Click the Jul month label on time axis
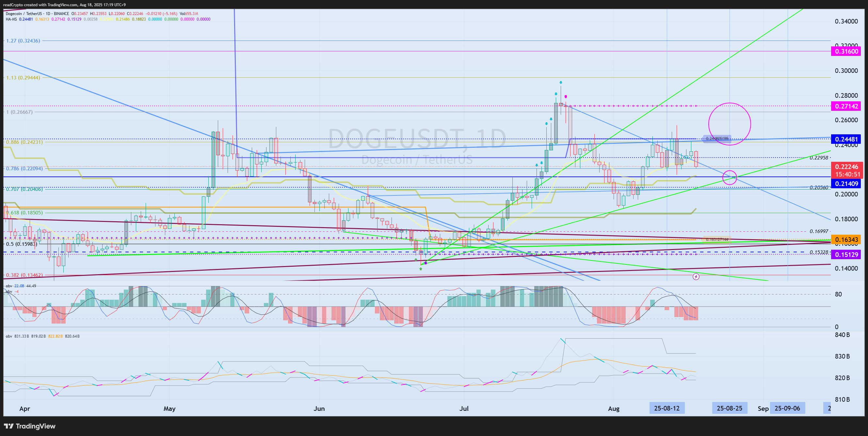 (x=464, y=409)
